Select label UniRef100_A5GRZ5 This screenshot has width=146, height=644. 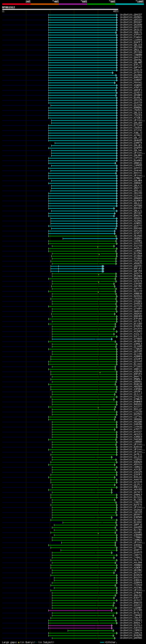coord(131,263)
